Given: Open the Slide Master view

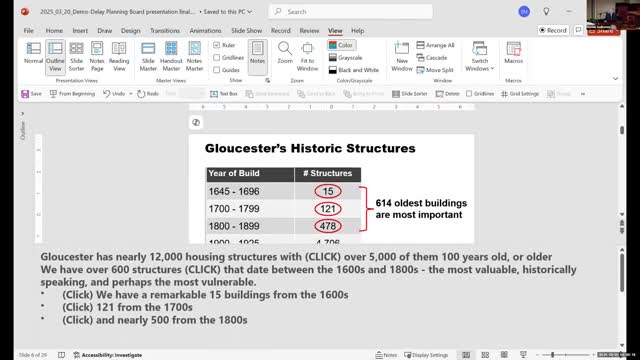Looking at the screenshot, I should tap(148, 56).
